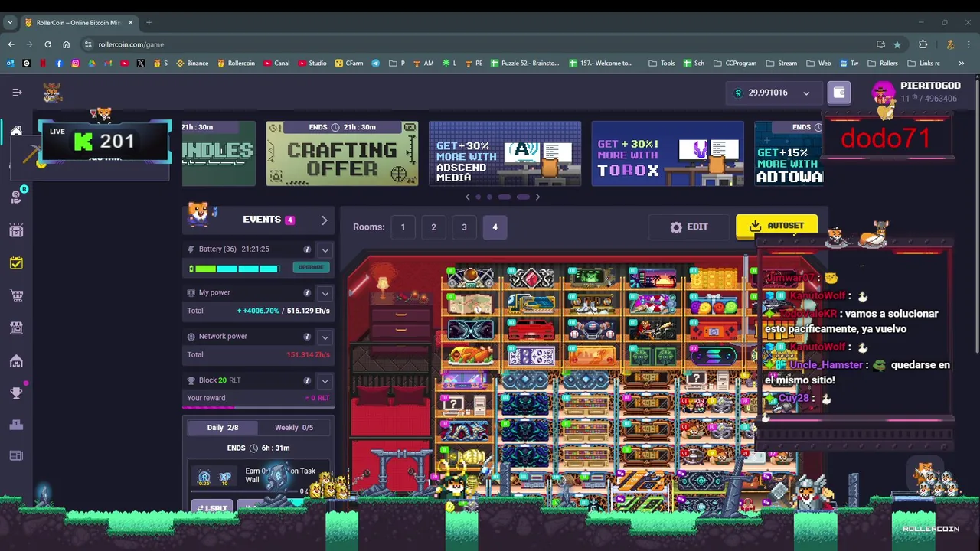Open a new browser tab
This screenshot has width=980, height=551.
[x=149, y=23]
